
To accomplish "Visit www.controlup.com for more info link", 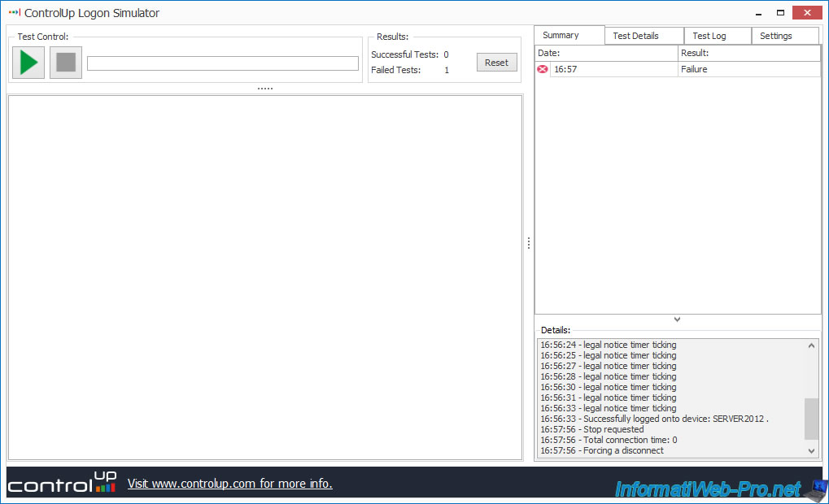I will click(230, 484).
